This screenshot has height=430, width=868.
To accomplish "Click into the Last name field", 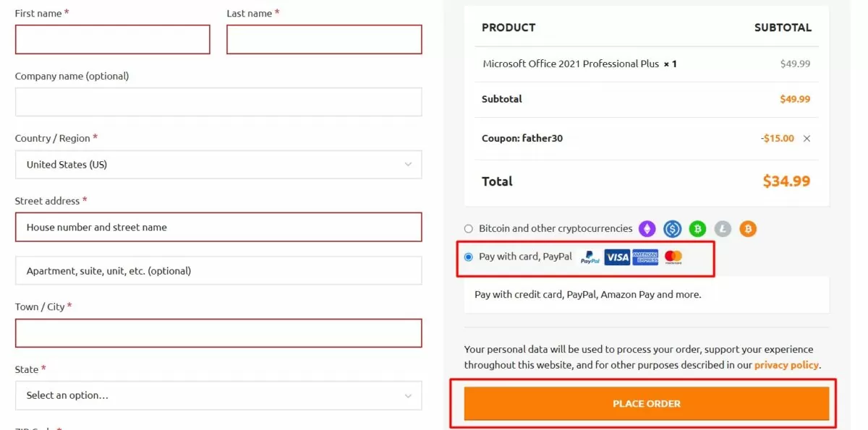I will [324, 40].
